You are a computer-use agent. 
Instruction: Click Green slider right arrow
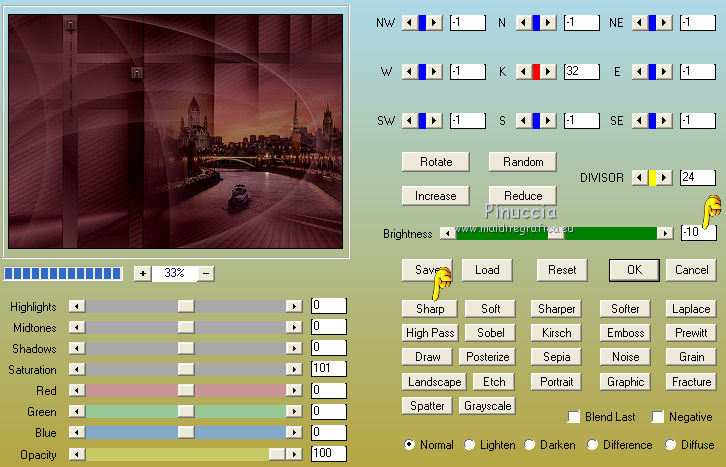(294, 411)
